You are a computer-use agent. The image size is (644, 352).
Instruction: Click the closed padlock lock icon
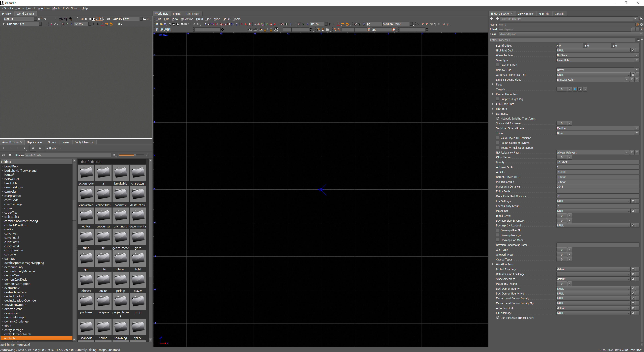click(x=271, y=30)
